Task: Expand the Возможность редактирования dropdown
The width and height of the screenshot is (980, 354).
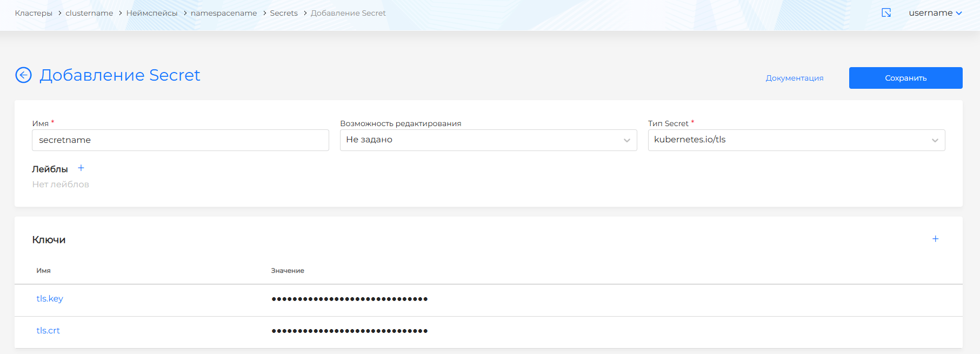Action: coord(488,140)
